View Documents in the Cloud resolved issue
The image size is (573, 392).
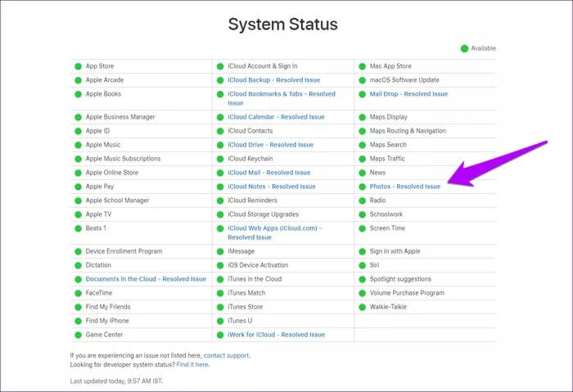(146, 279)
